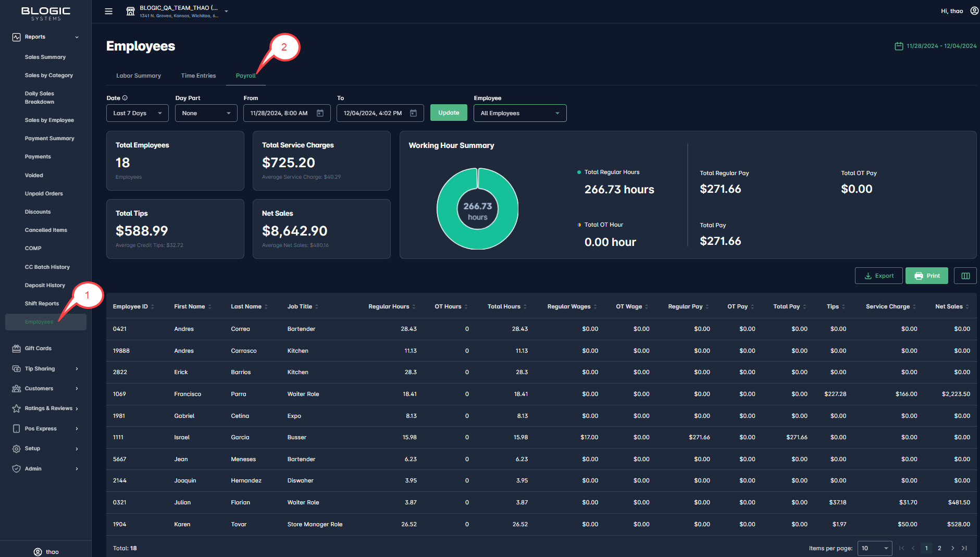Go to next page using the arrow

(x=952, y=548)
